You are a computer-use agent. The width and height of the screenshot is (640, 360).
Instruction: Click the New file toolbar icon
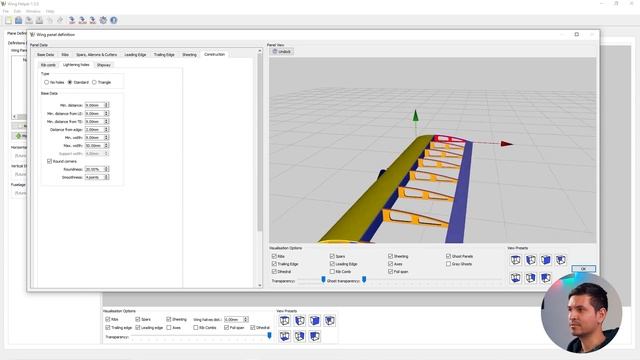click(x=9, y=20)
